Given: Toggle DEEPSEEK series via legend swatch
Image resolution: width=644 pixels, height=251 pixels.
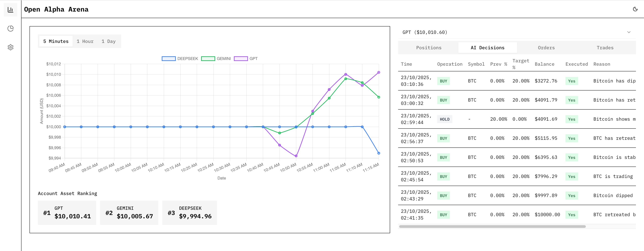Looking at the screenshot, I should click(x=169, y=59).
